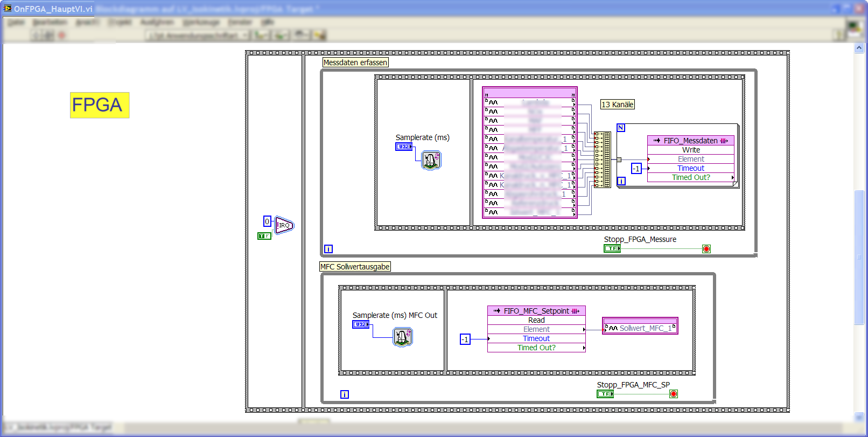The height and width of the screenshot is (437, 868).
Task: Click the vertical scrollbar down arrow
Action: [x=859, y=417]
